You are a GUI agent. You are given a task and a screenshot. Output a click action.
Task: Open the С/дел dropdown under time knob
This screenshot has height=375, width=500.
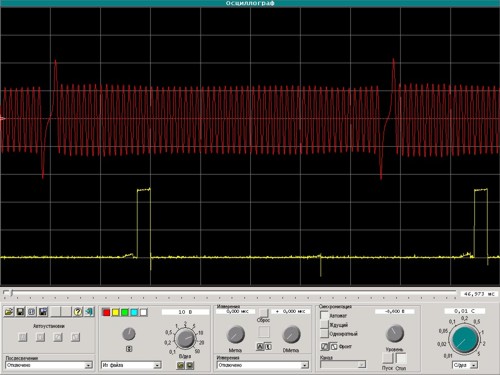coord(465,365)
